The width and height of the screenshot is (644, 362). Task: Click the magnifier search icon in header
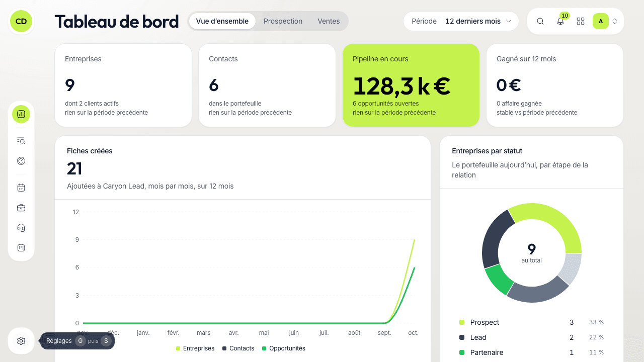pyautogui.click(x=540, y=21)
